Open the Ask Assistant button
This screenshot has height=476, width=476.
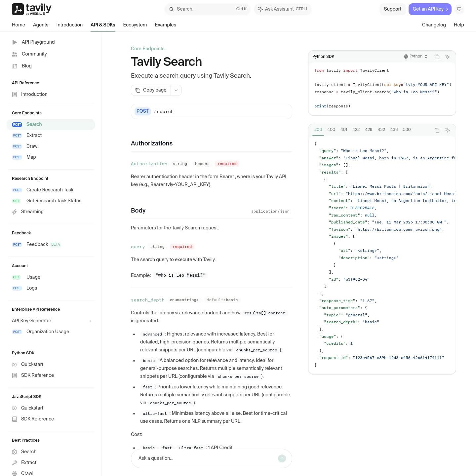[283, 9]
